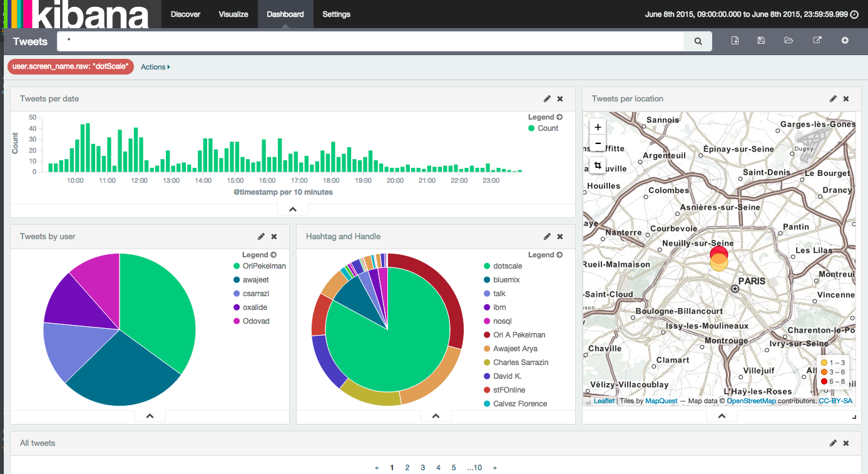The width and height of the screenshot is (868, 474).
Task: Edit the Tweets by user panel
Action: point(261,237)
